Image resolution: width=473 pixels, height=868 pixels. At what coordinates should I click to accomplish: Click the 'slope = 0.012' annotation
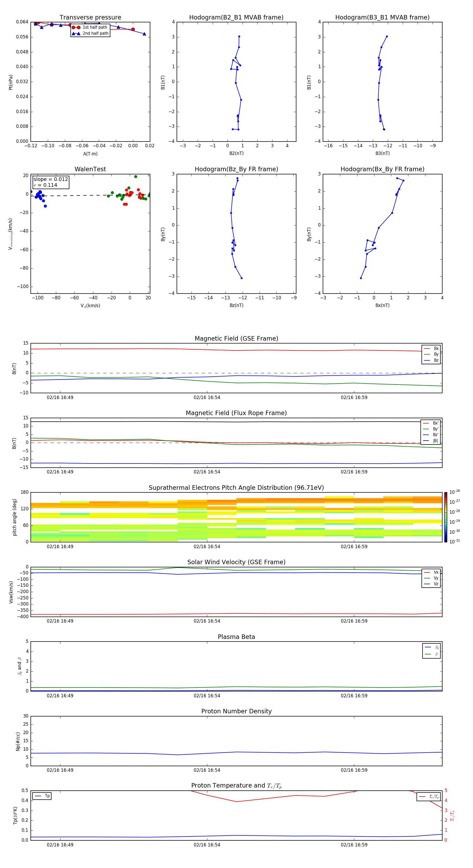coord(50,179)
